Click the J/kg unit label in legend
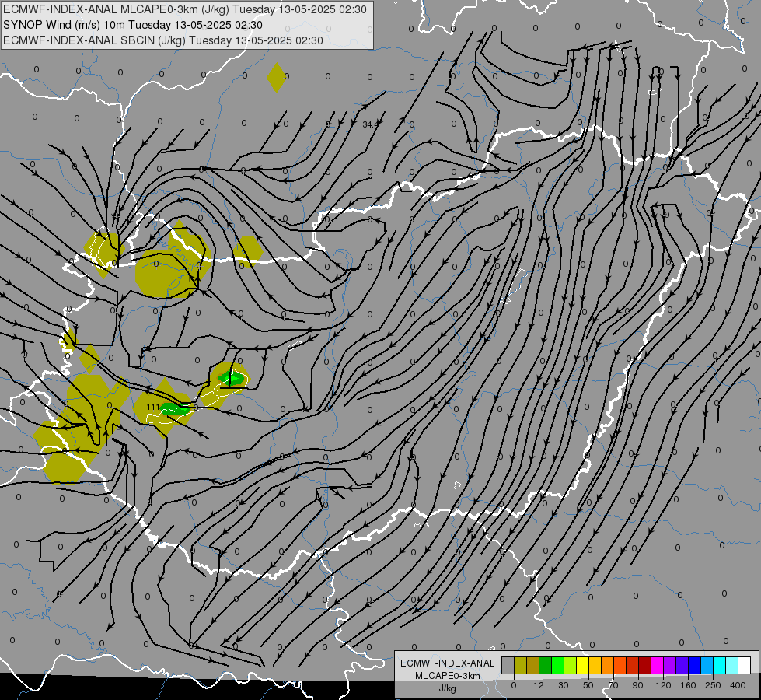The height and width of the screenshot is (700, 761). 448,688
